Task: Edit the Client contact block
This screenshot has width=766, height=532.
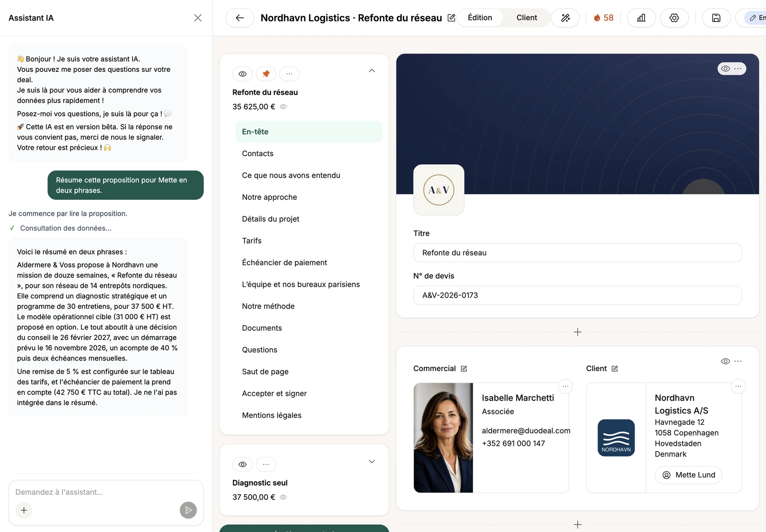Action: click(615, 369)
